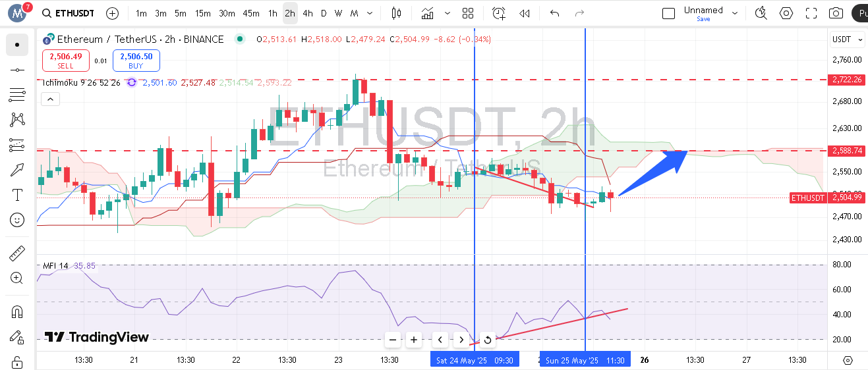Open the layout setup square icon
Viewport: 868px width, 370px height.
pyautogui.click(x=669, y=13)
